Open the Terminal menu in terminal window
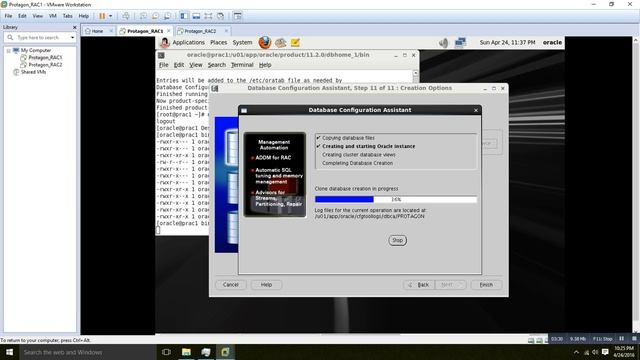The height and width of the screenshot is (360, 640). [242, 65]
